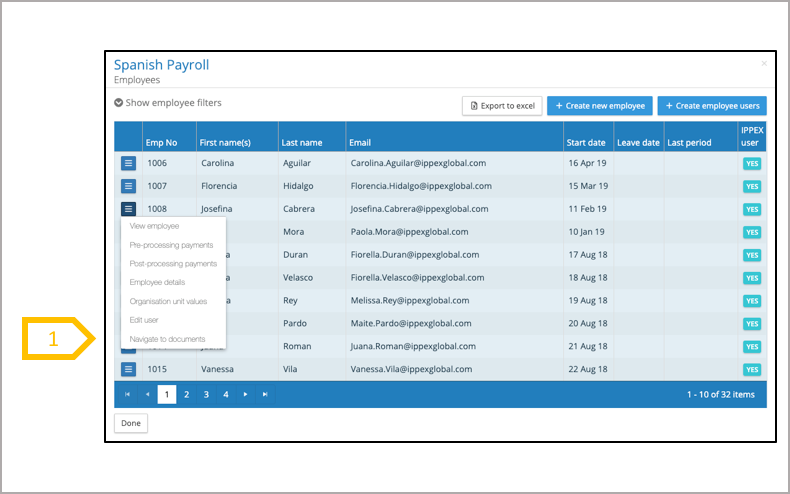Toggle IPPEX user YES badge for Carolina
The image size is (790, 494).
(x=752, y=163)
